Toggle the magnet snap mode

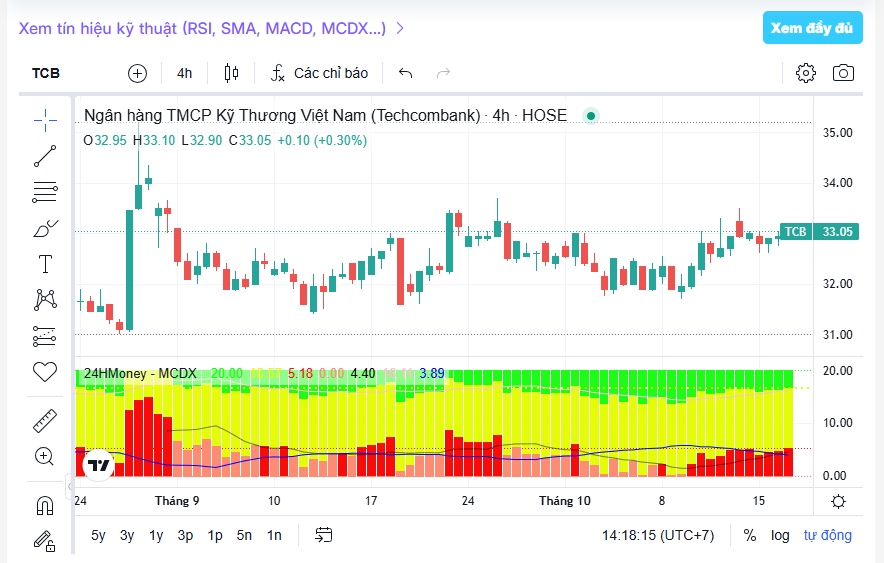[x=45, y=506]
